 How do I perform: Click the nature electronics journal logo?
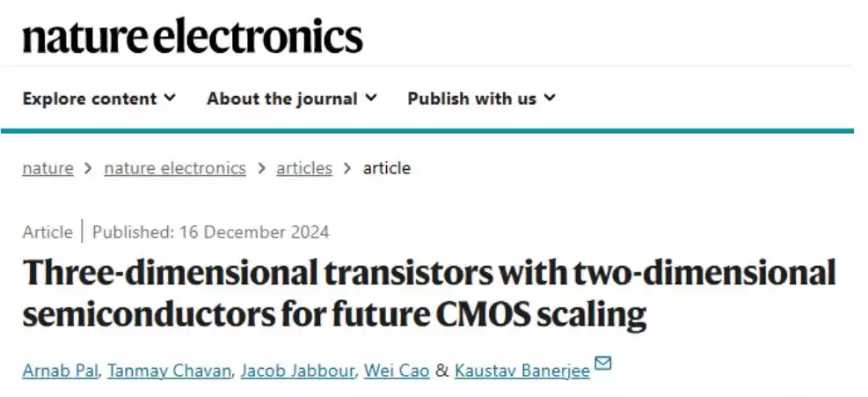point(192,36)
